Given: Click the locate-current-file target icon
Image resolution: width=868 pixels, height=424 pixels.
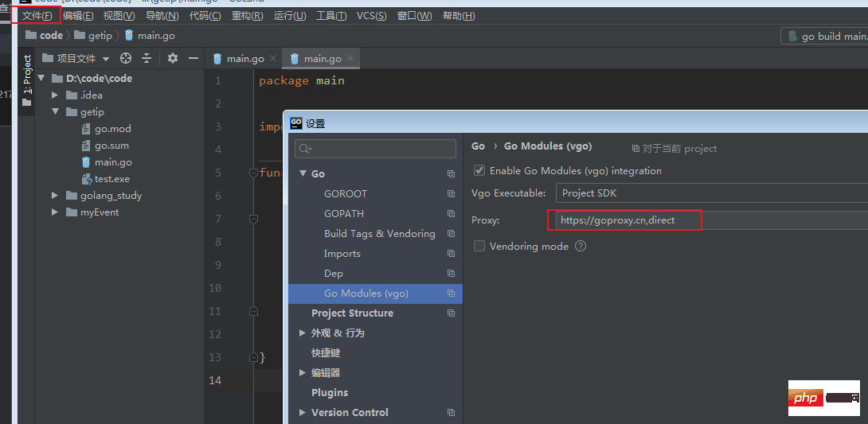Looking at the screenshot, I should [126, 58].
